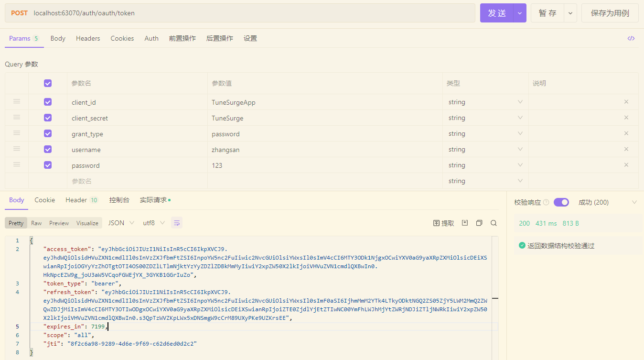Screen dimensions: 644x360
Task: Switch to the Auth tab
Action: [x=151, y=38]
